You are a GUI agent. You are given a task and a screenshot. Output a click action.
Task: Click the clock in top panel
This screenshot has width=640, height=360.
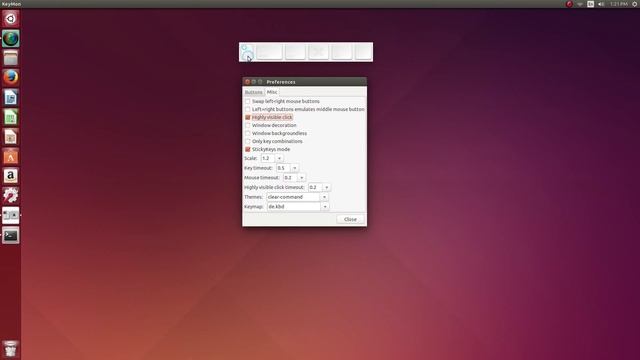(619, 4)
